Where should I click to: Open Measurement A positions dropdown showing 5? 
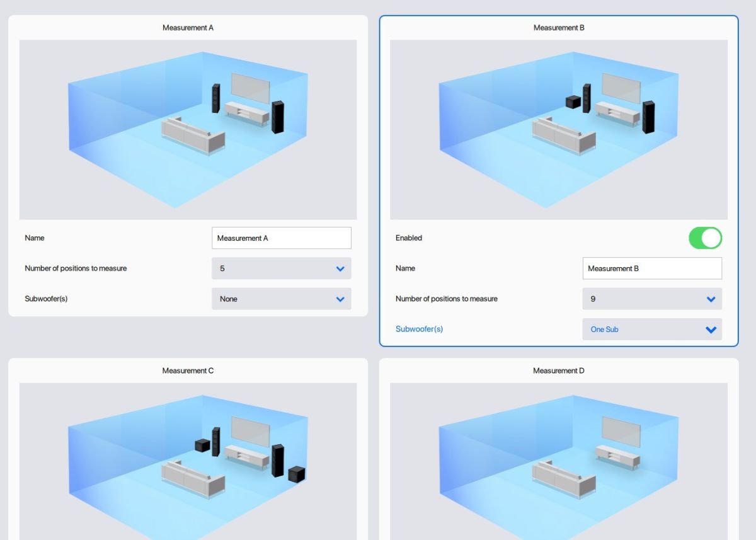281,268
